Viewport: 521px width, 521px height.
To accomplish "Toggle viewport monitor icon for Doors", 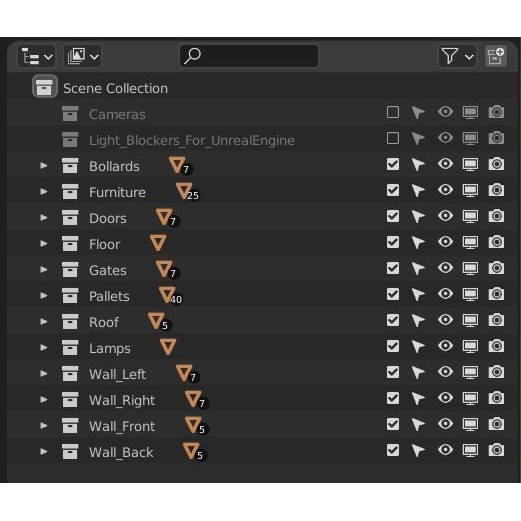I will (470, 216).
